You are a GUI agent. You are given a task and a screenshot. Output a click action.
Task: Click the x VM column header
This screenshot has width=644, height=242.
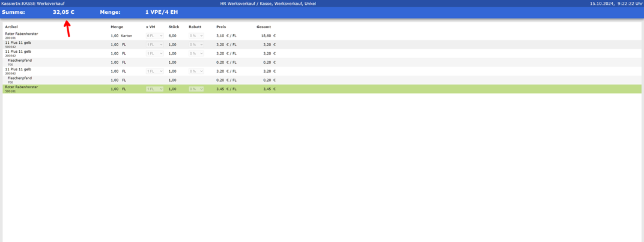click(150, 27)
